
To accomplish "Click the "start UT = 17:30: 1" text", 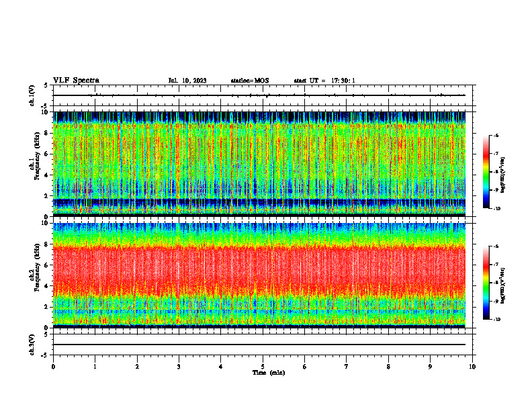I will pyautogui.click(x=324, y=81).
